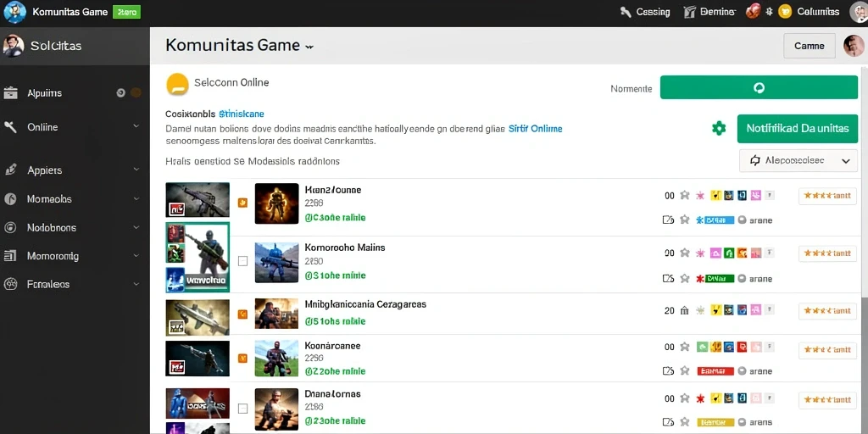Click the red status bar in the Konnárcanee row

click(715, 371)
